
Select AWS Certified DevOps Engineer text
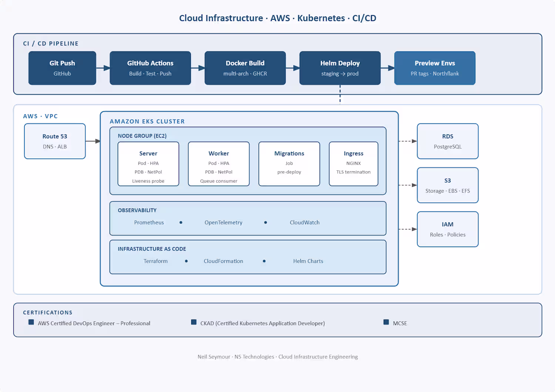pos(94,323)
